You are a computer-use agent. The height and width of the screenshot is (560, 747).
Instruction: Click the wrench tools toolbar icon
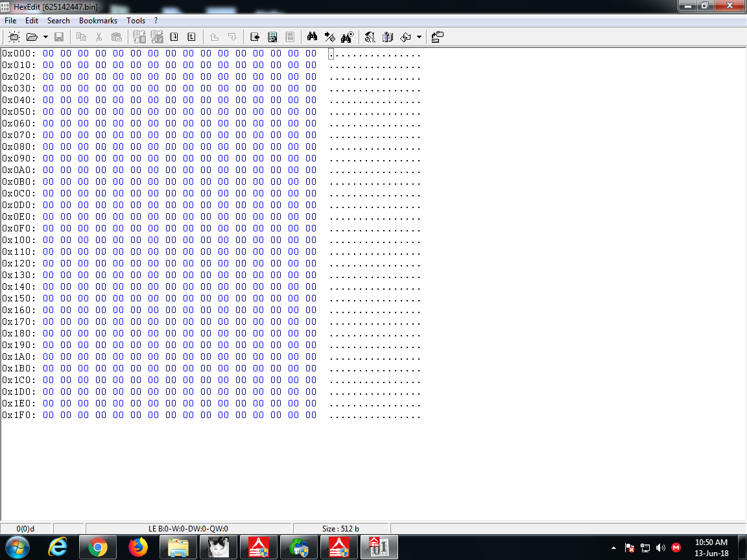[x=370, y=37]
